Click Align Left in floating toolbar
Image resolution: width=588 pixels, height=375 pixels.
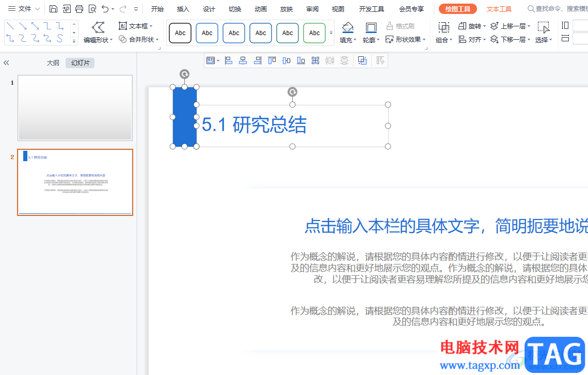tap(228, 60)
